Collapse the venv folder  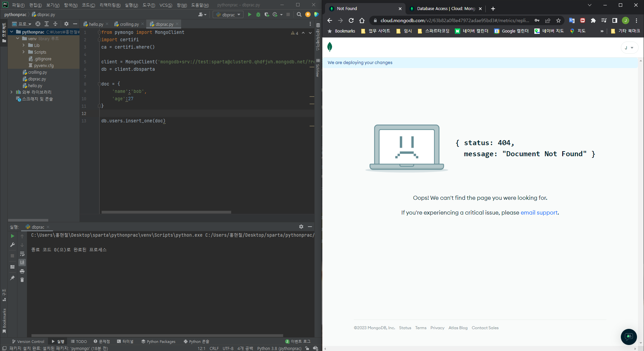pyautogui.click(x=18, y=39)
